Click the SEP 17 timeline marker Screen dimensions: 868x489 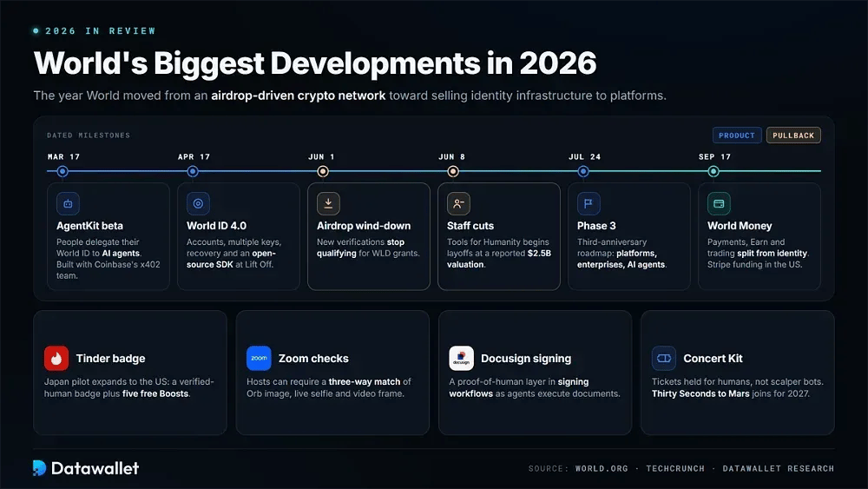tap(713, 172)
